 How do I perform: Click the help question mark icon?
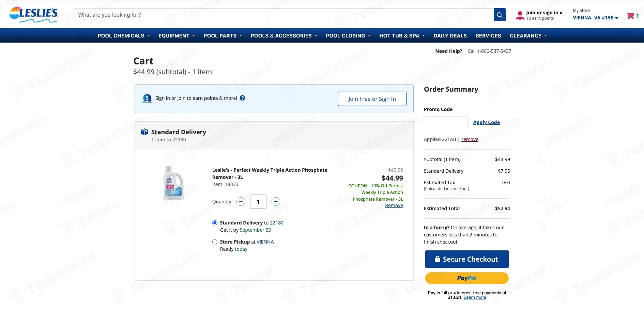[242, 98]
